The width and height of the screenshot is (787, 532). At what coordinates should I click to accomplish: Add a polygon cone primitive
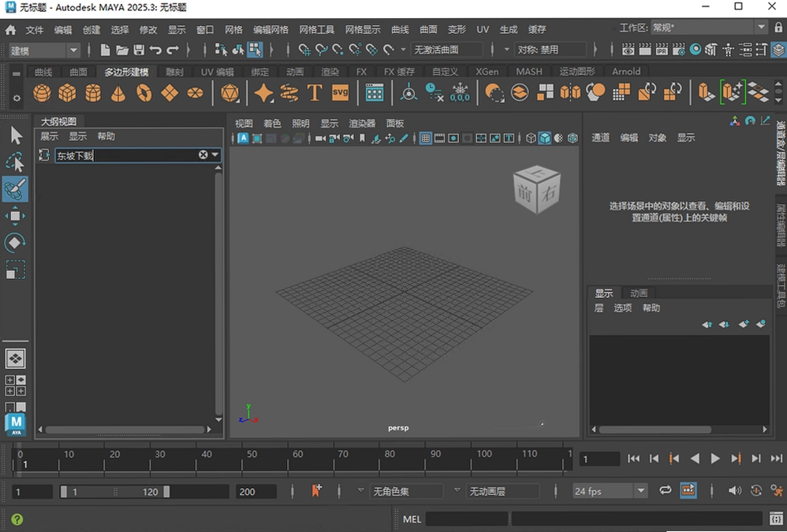point(118,93)
